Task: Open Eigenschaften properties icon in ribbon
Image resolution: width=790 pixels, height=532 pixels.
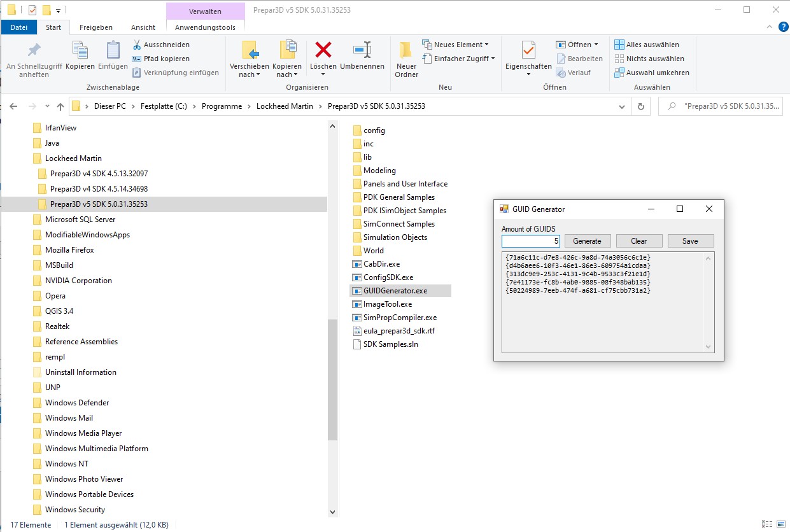Action: pyautogui.click(x=528, y=50)
